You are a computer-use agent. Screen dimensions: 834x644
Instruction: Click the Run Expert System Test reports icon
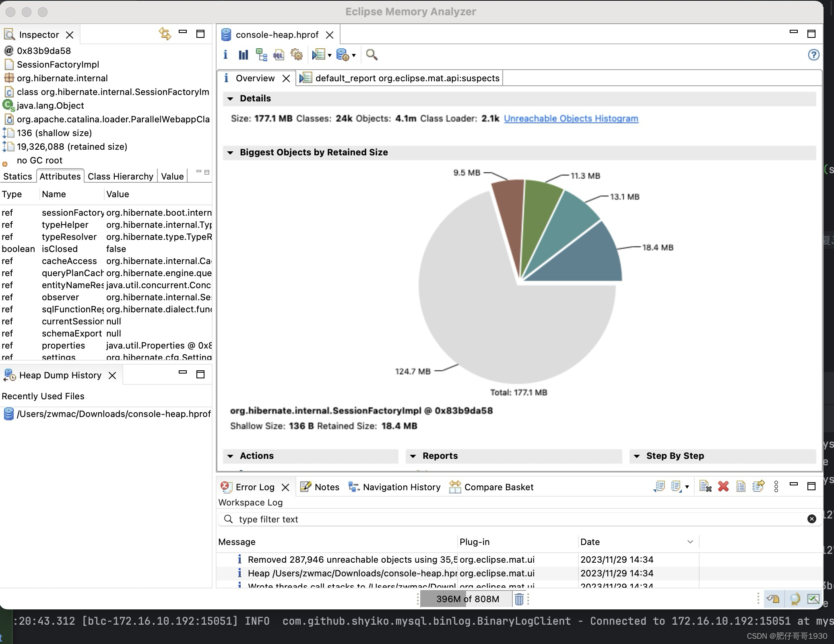pos(319,55)
